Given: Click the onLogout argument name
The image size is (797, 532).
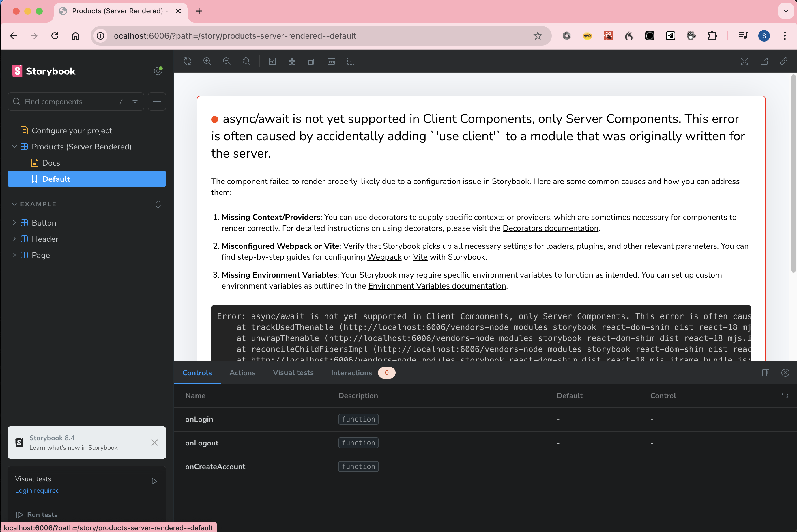Looking at the screenshot, I should click(x=202, y=443).
